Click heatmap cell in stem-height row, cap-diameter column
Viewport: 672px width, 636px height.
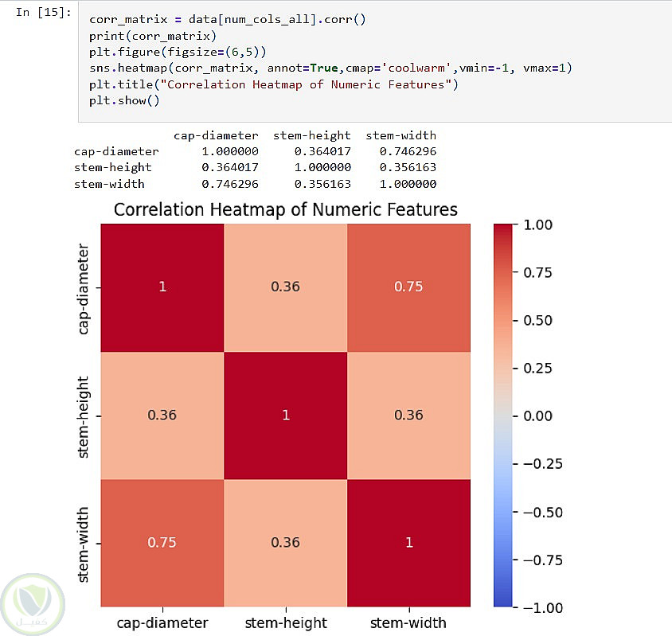[x=162, y=415]
